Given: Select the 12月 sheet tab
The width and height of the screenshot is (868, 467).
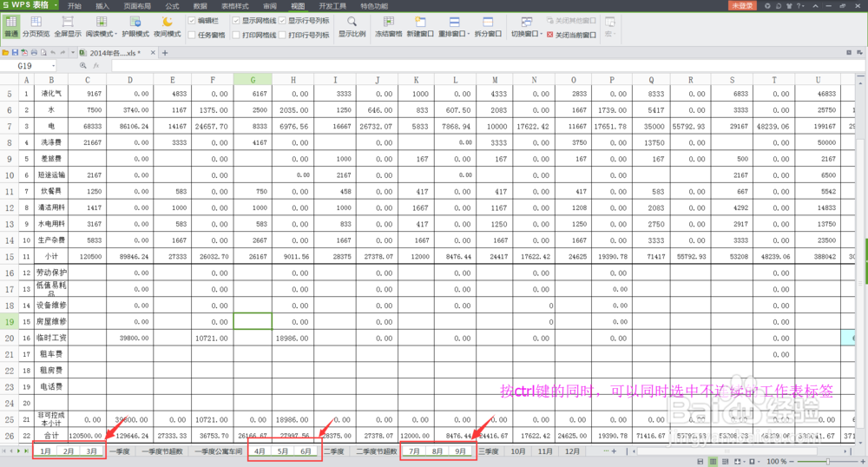Looking at the screenshot, I should point(572,451).
